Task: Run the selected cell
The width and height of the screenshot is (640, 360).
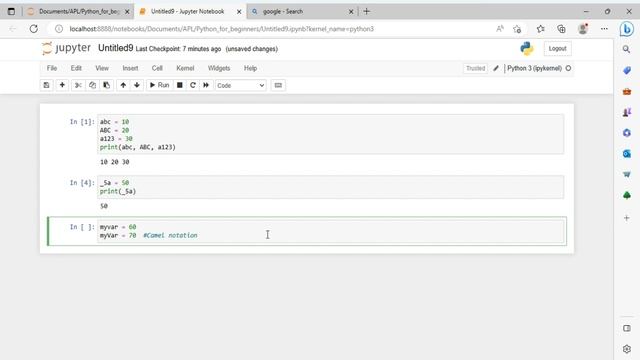Action: click(160, 85)
